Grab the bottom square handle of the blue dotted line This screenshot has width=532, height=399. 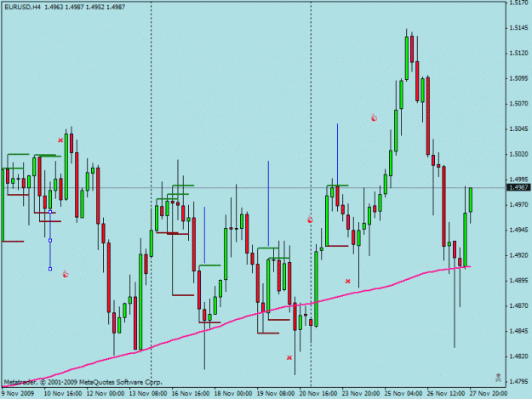(50, 269)
